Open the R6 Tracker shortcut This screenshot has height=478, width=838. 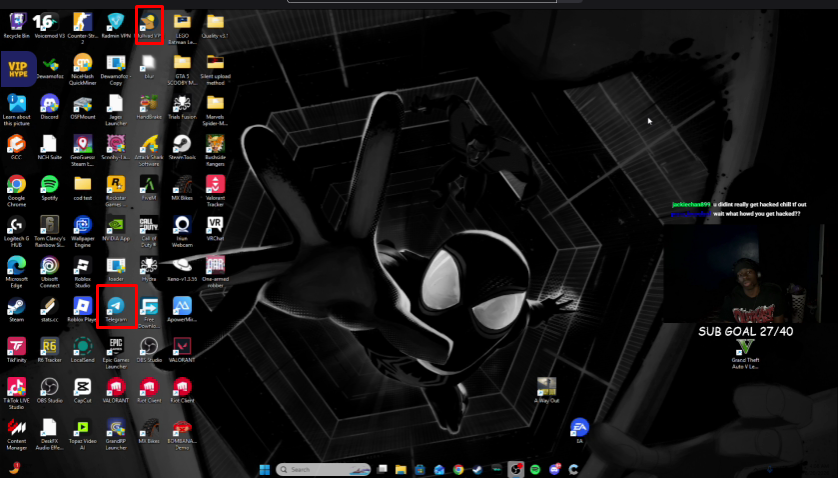click(49, 350)
